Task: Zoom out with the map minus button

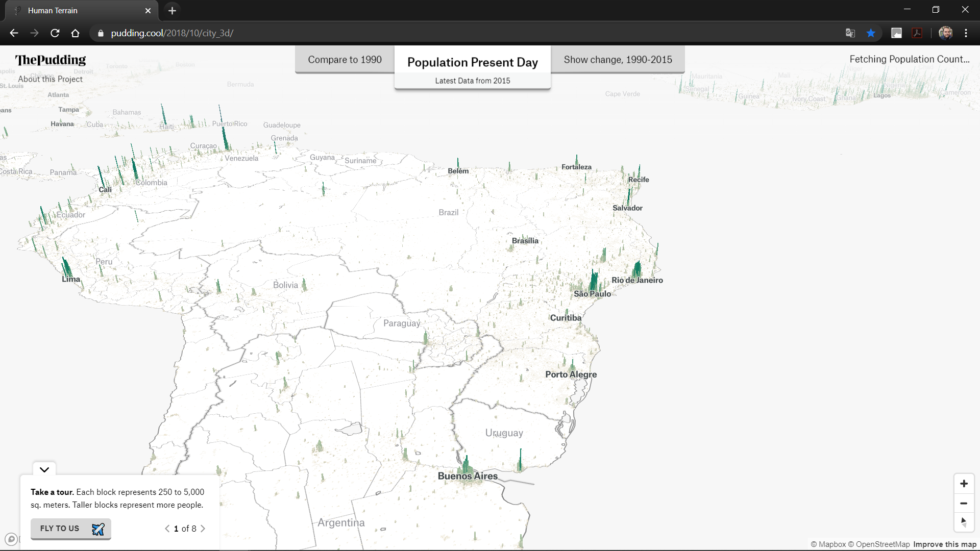Action: 964,504
